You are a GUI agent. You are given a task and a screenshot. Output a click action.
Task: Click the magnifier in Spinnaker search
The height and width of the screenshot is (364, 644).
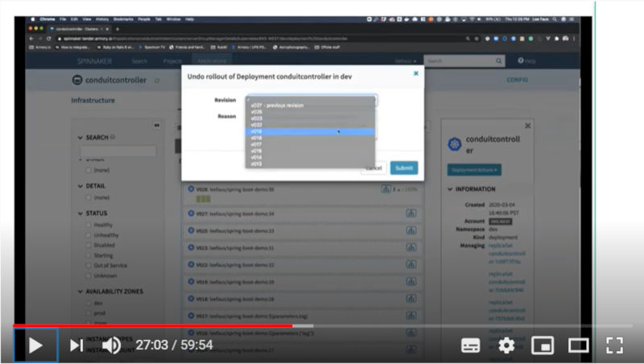(498, 61)
